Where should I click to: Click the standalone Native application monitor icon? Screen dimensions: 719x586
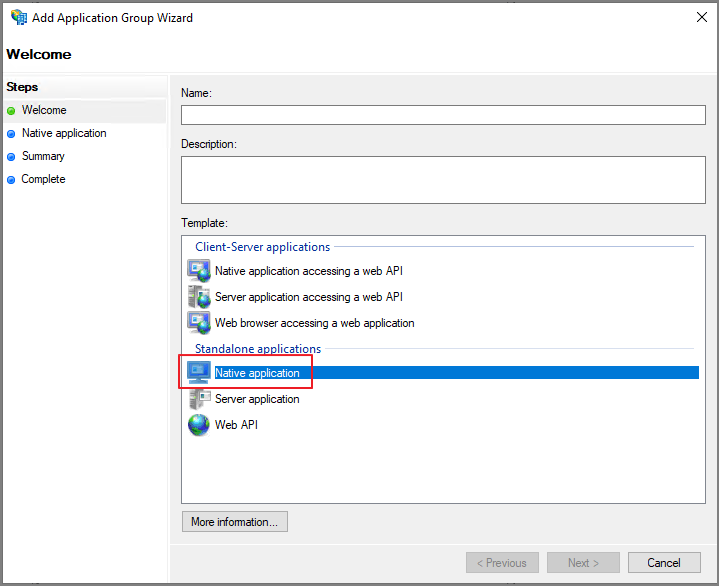199,373
